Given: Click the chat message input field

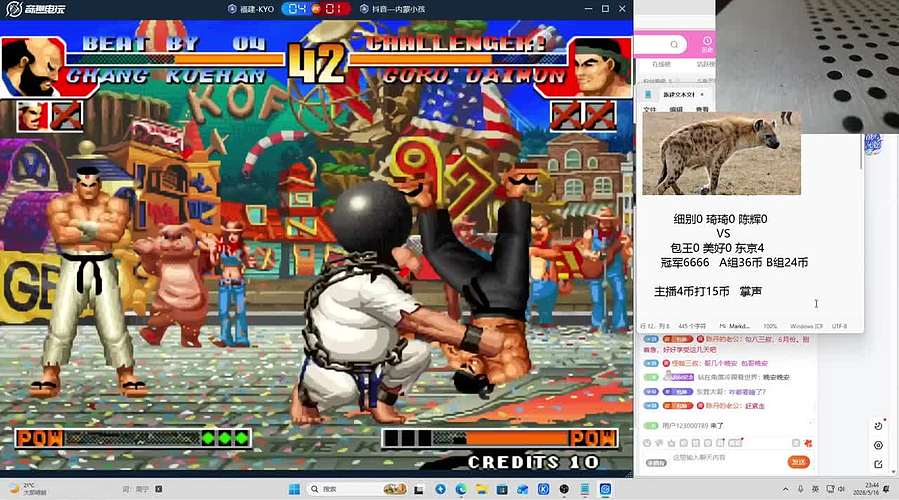Looking at the screenshot, I should coord(725,458).
